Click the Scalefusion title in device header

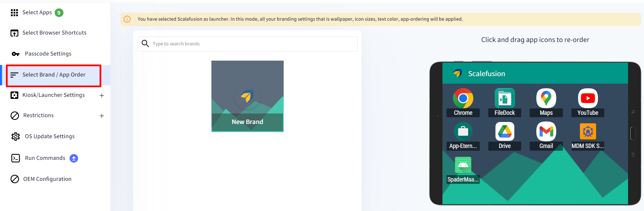tap(487, 74)
